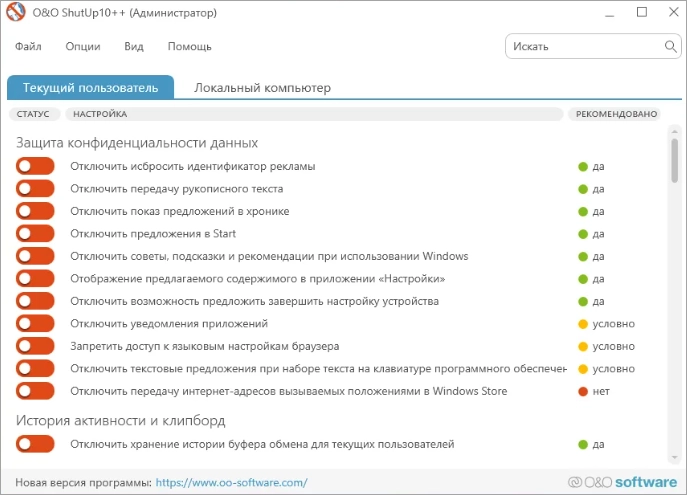Toggle хранение истории буфера обмена switch

coord(35,444)
